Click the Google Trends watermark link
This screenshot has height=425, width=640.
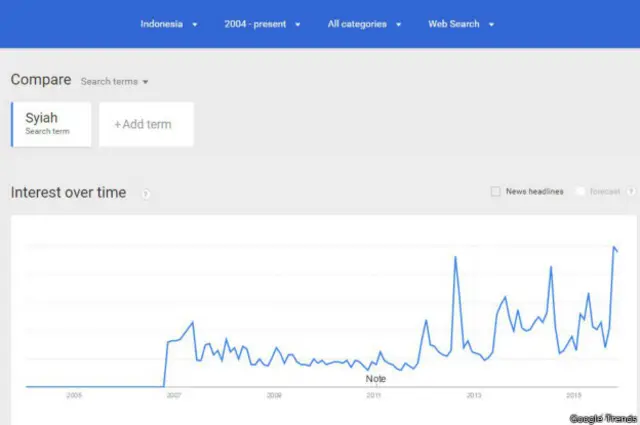tap(602, 418)
